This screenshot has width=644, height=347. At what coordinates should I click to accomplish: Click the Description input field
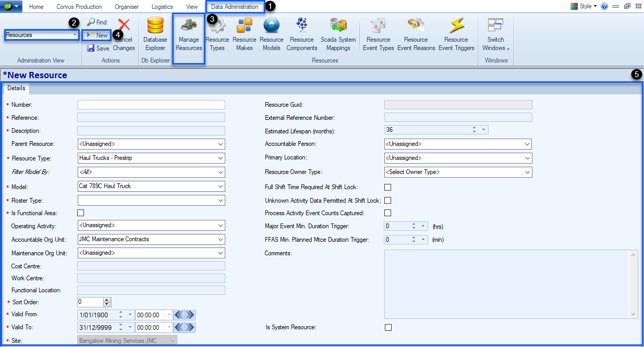pos(151,131)
